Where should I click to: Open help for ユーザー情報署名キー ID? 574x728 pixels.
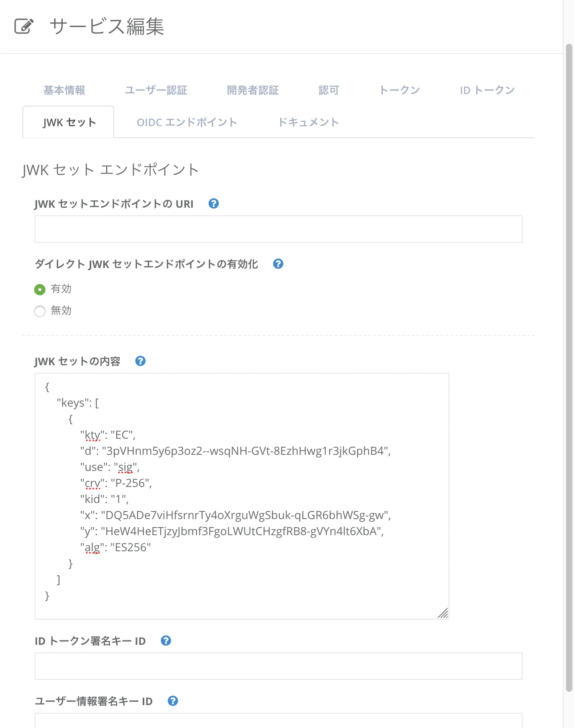pos(173,701)
